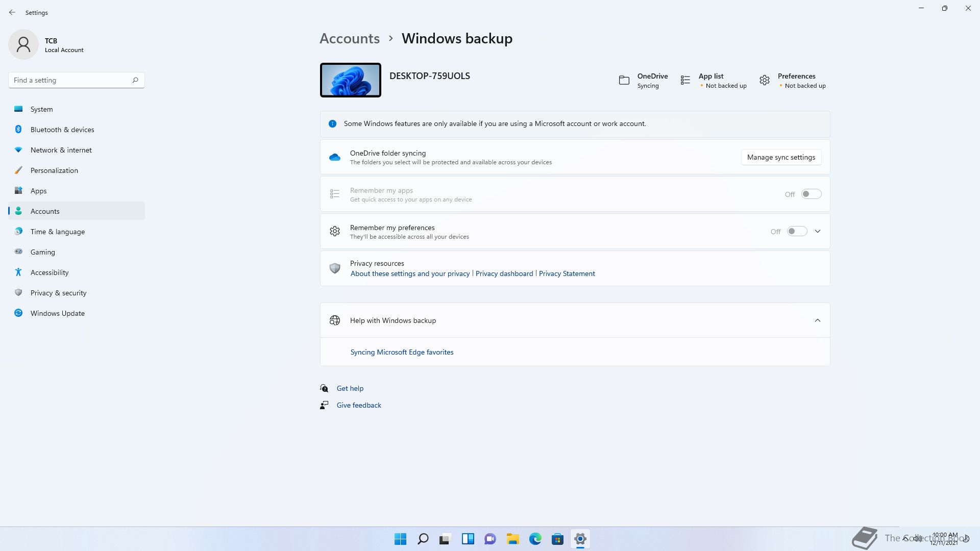Screen dimensions: 980x551
Task: Click the TCB user avatar icon
Action: pos(23,44)
